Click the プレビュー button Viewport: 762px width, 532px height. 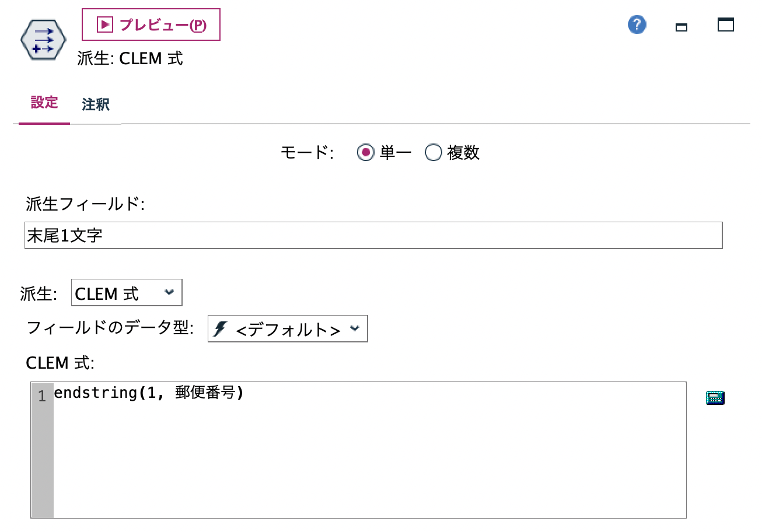(x=150, y=24)
